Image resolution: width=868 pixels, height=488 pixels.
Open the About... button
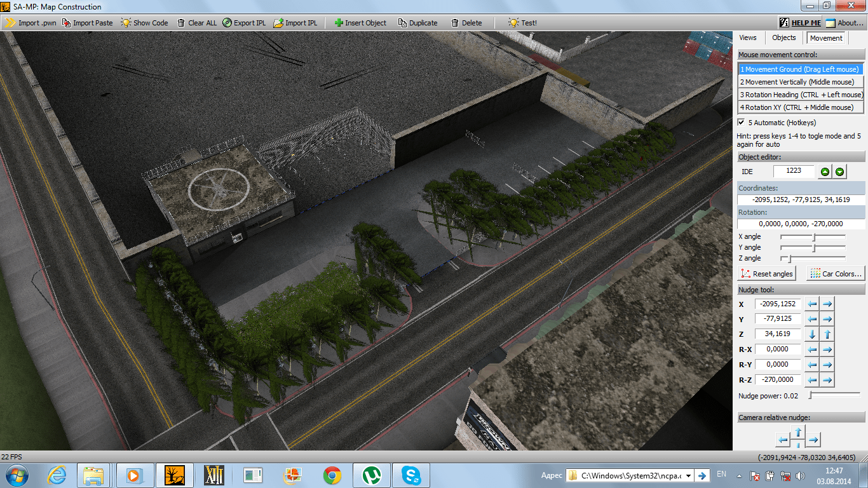(x=845, y=23)
